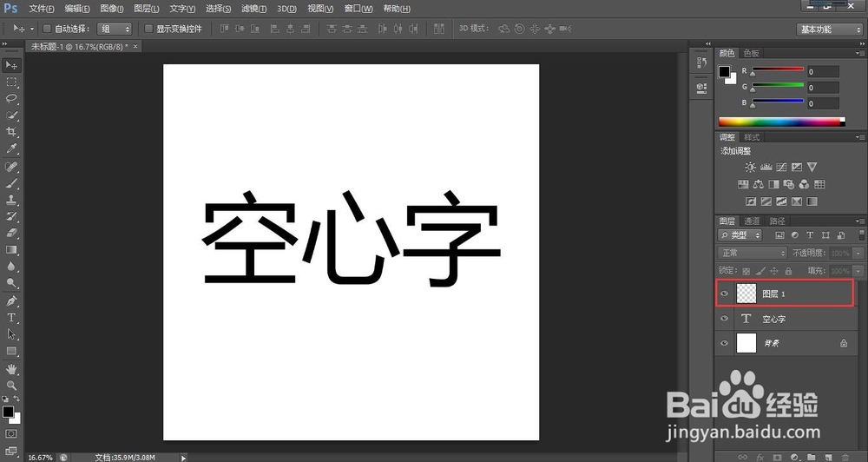Image resolution: width=868 pixels, height=462 pixels.
Task: Open the History panel icon
Action: (702, 63)
